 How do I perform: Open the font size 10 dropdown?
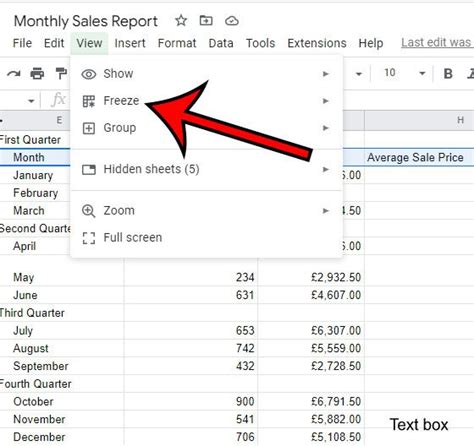click(422, 73)
